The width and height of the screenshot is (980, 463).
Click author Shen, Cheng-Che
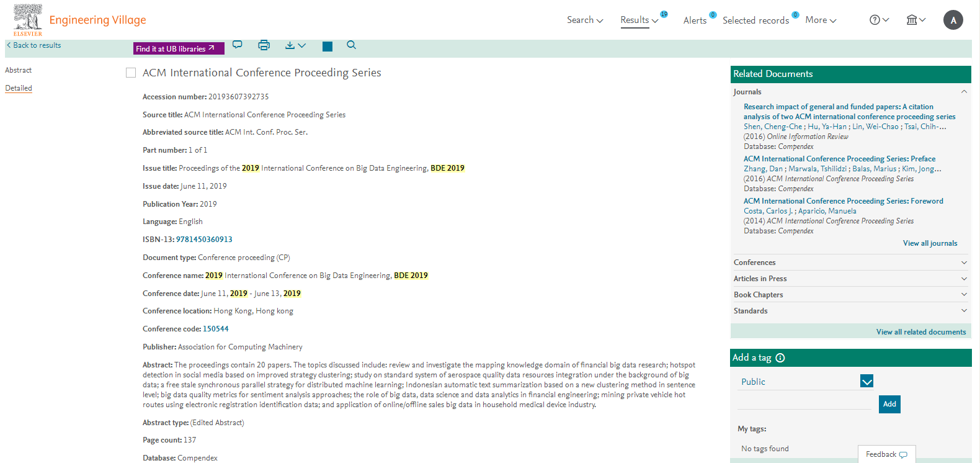(x=772, y=127)
